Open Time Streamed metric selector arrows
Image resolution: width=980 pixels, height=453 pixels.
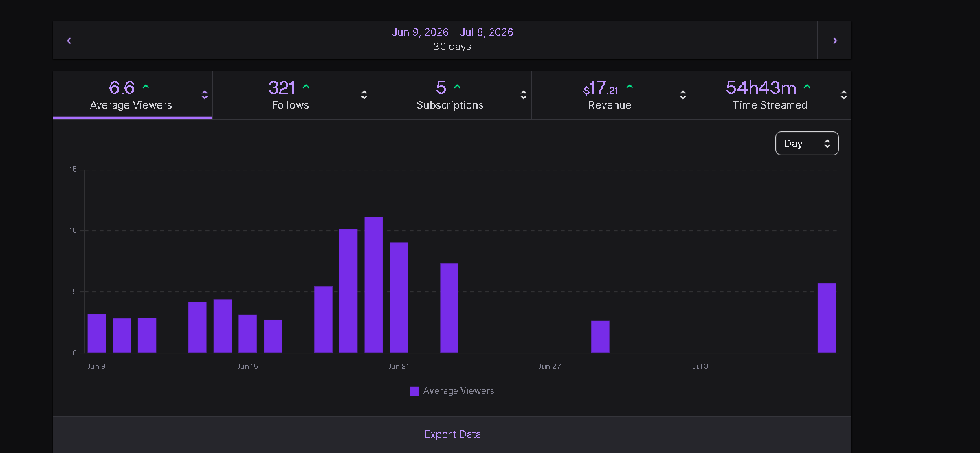844,96
